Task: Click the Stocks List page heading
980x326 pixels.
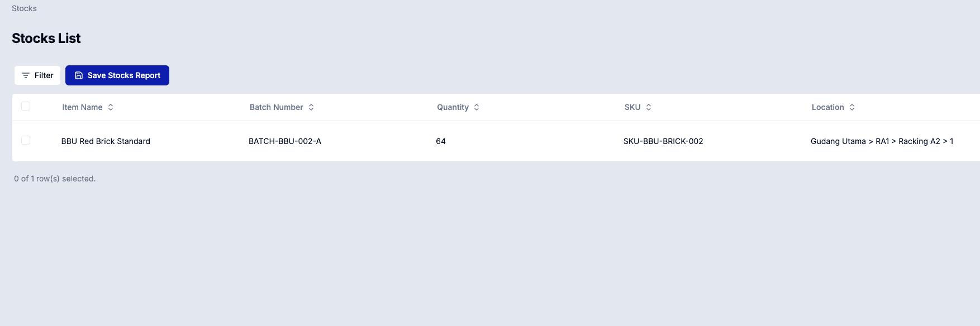Action: [46, 38]
